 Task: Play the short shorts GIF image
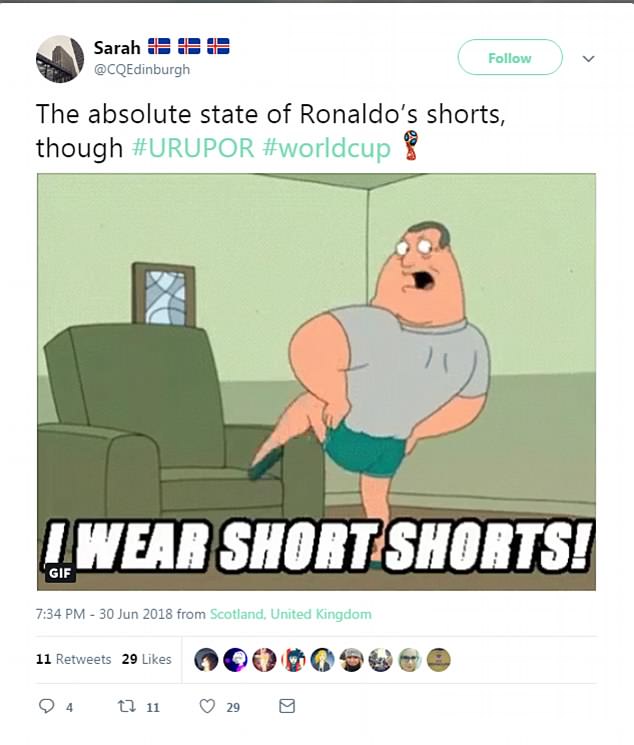point(317,382)
